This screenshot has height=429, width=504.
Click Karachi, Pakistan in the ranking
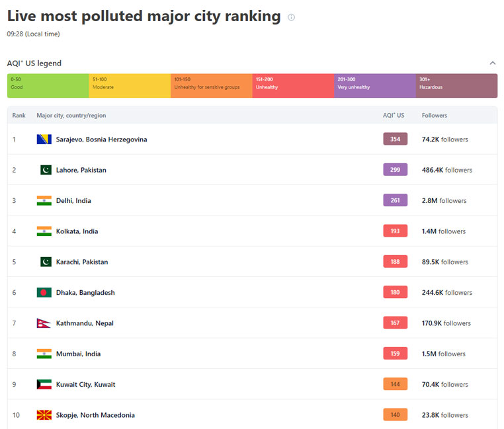pyautogui.click(x=82, y=262)
